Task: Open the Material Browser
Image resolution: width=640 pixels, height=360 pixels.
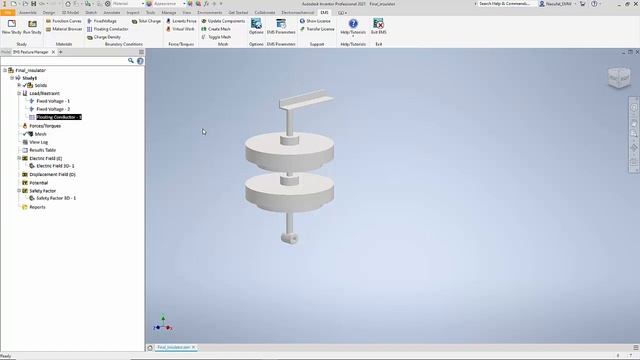Action: [64, 29]
